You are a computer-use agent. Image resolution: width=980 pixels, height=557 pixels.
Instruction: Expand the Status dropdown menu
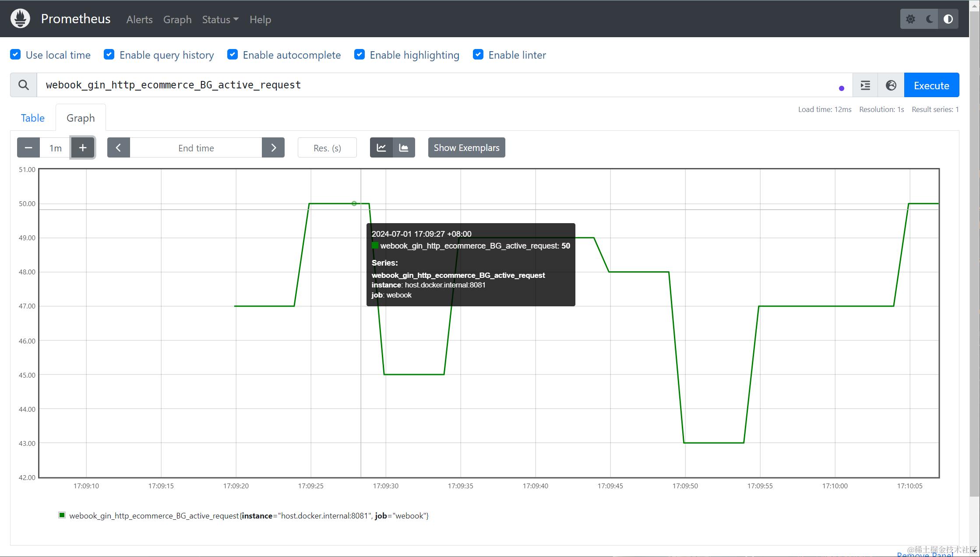[x=220, y=20]
